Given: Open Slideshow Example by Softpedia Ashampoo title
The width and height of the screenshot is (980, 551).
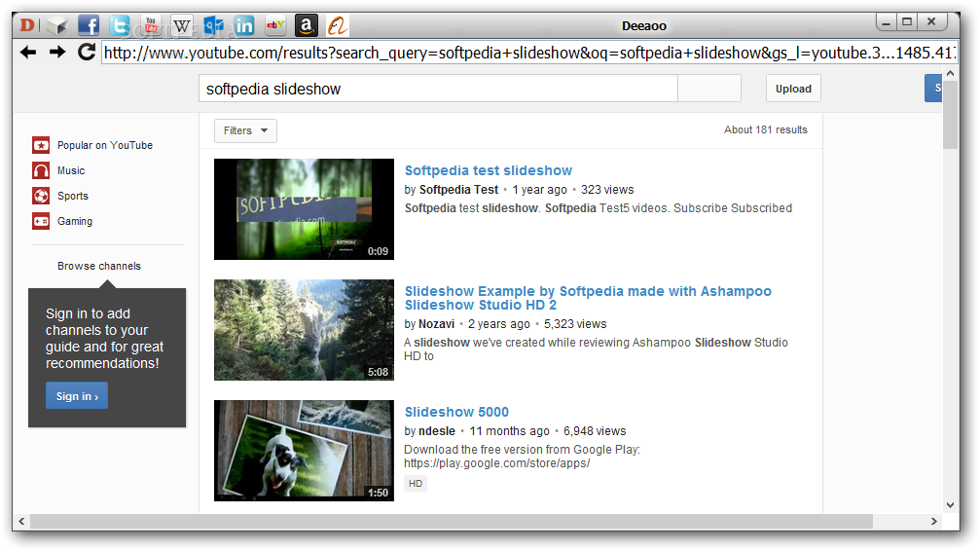Looking at the screenshot, I should tap(588, 298).
